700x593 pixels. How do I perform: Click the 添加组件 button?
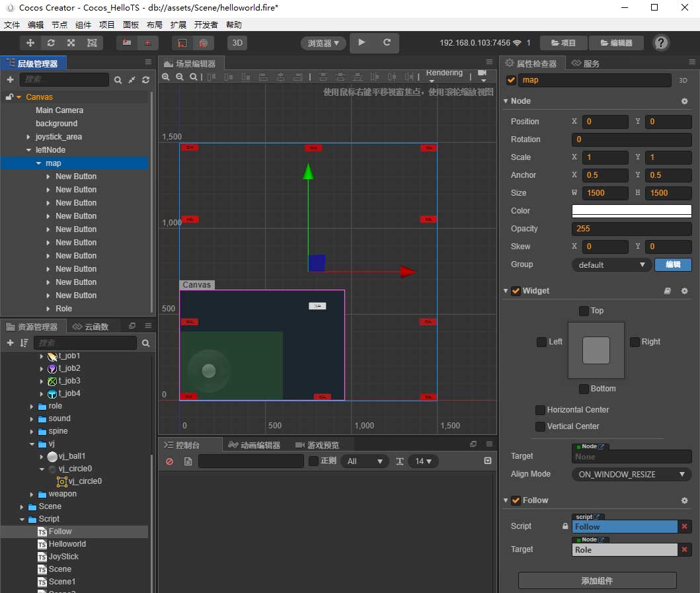597,580
